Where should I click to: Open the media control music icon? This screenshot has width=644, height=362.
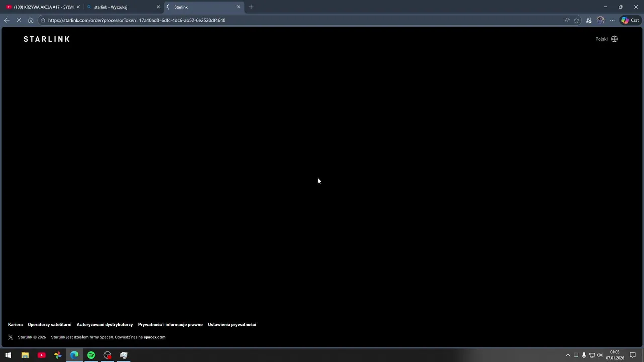pyautogui.click(x=589, y=20)
